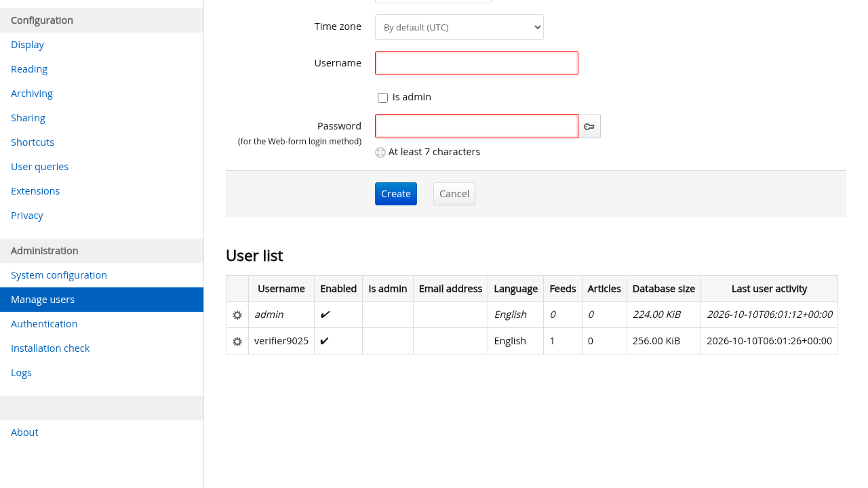Open settings gear for verifier9025 user
The image size is (868, 488).
pos(237,342)
